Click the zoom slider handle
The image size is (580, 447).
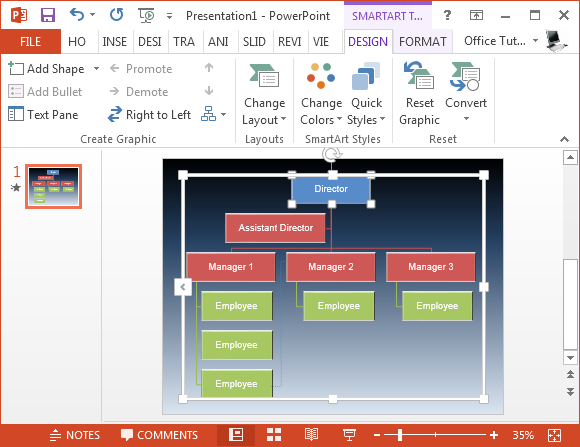[399, 435]
